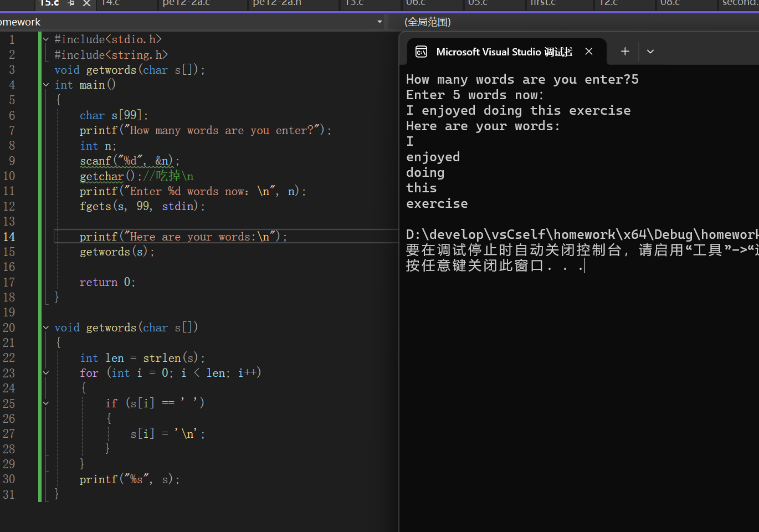The width and height of the screenshot is (759, 532).
Task: Click the 'int n;' declaration line
Action: [98, 146]
